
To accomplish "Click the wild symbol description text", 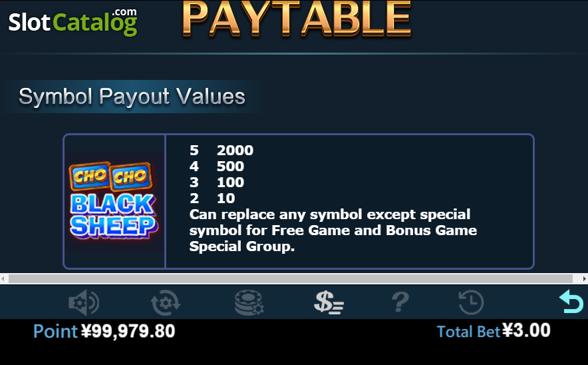I will click(333, 230).
